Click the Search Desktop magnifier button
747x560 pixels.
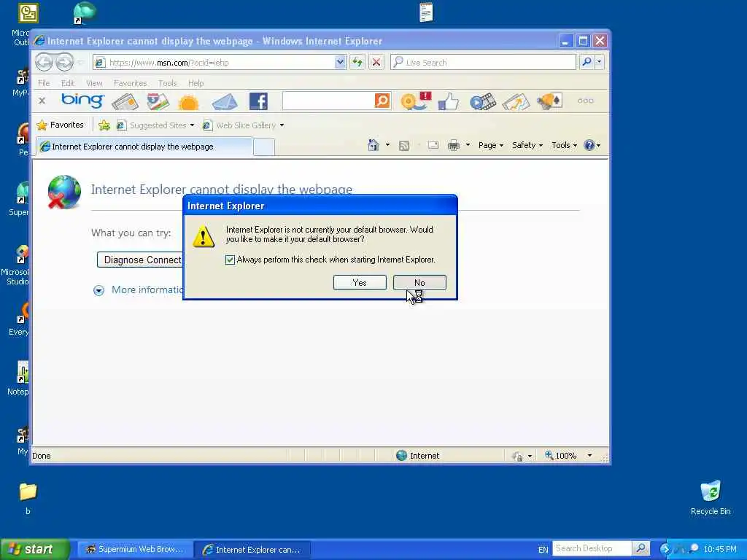tap(640, 548)
